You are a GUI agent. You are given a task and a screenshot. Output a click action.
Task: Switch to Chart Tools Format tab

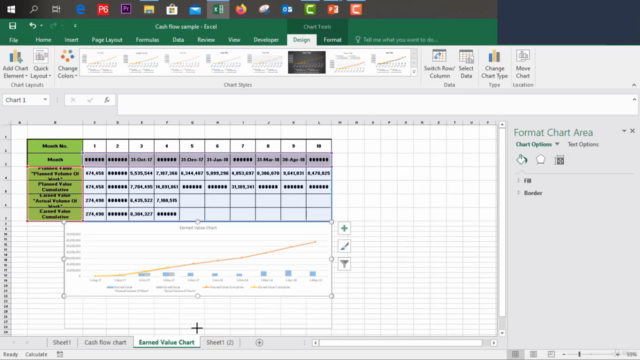[x=332, y=40]
